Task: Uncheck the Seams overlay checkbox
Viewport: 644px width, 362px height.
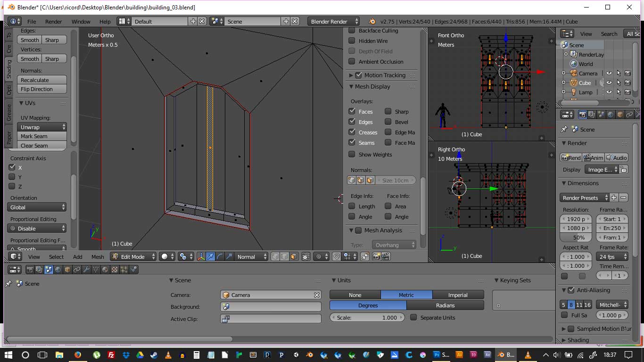Action: (x=352, y=142)
